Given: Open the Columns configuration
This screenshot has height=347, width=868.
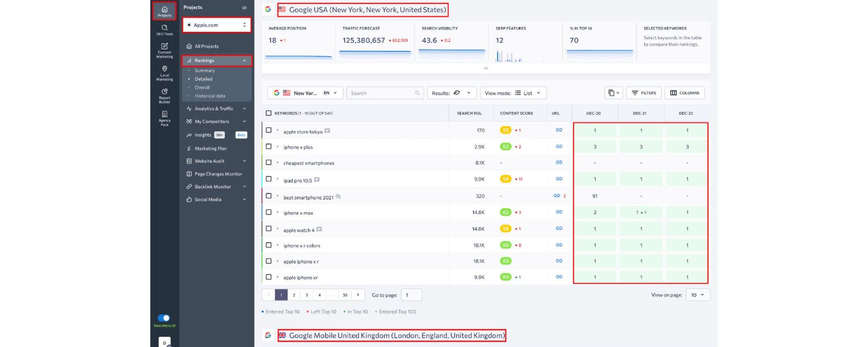Looking at the screenshot, I should tap(685, 93).
